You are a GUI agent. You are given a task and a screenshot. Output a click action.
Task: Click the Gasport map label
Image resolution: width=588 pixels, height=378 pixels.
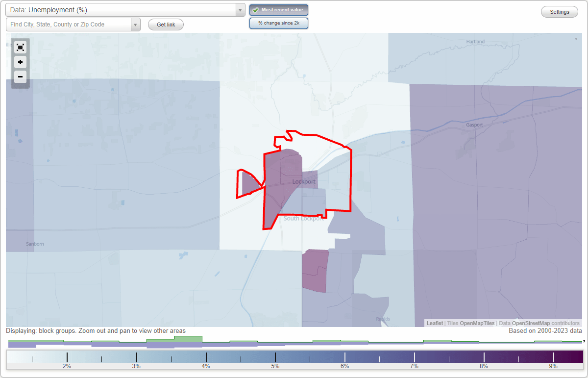474,125
